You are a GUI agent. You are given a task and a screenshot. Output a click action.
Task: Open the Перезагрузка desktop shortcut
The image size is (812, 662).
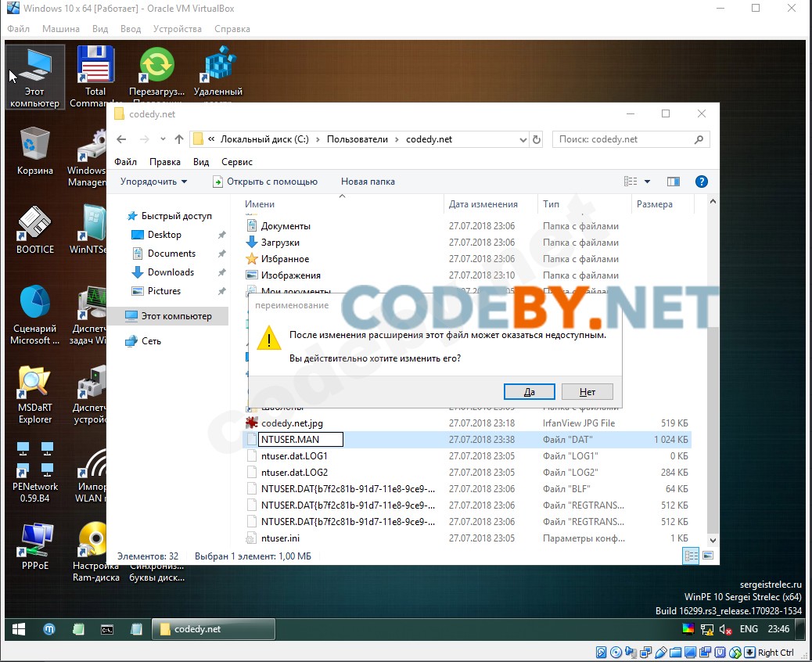[157, 73]
